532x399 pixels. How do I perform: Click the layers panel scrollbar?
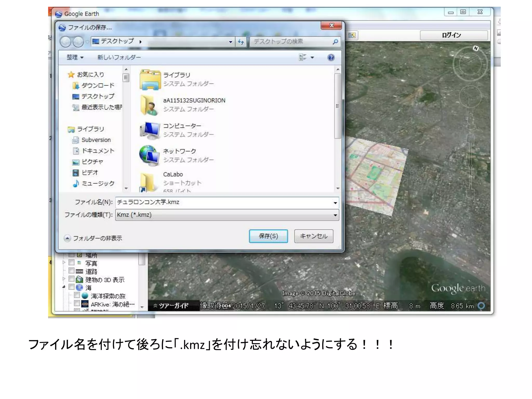(142, 259)
